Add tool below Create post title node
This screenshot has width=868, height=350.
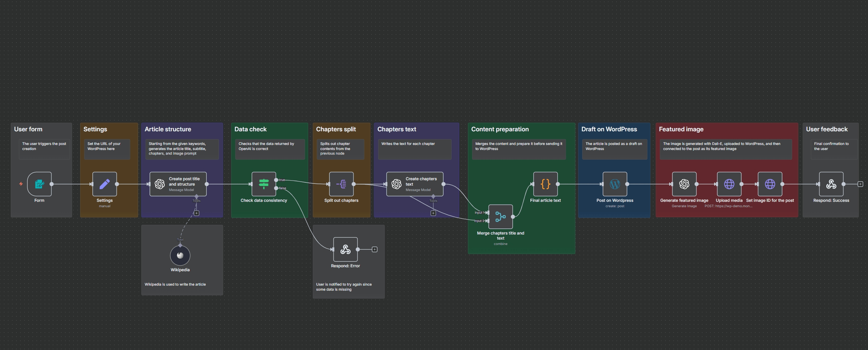196,213
